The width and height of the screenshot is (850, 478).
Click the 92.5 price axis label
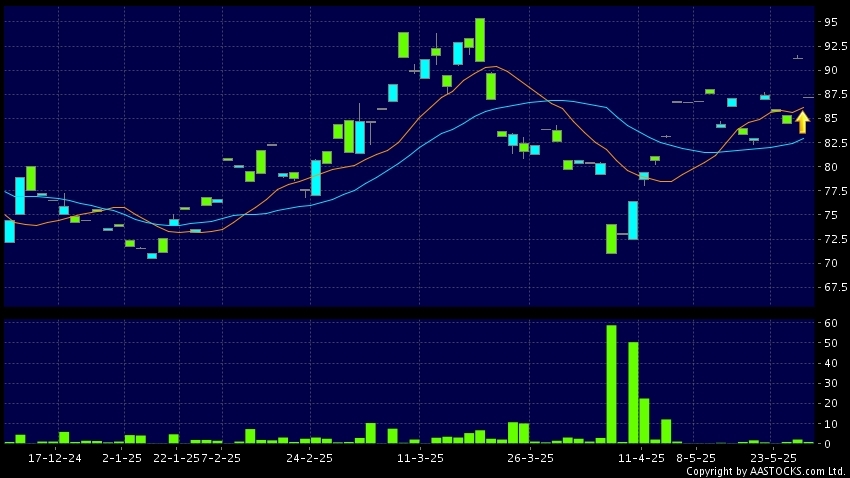[x=836, y=47]
